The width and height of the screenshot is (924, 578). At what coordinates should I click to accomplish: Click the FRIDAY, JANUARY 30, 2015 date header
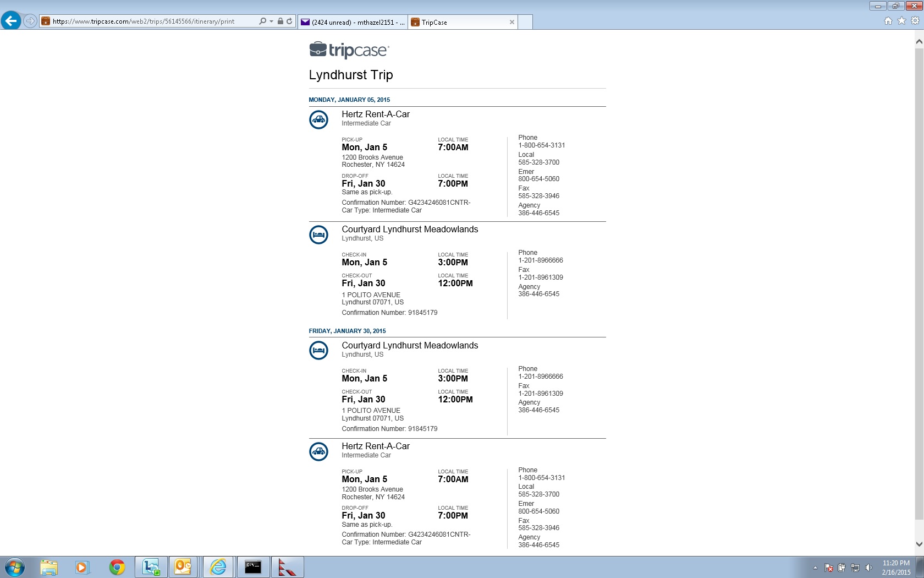pyautogui.click(x=347, y=331)
